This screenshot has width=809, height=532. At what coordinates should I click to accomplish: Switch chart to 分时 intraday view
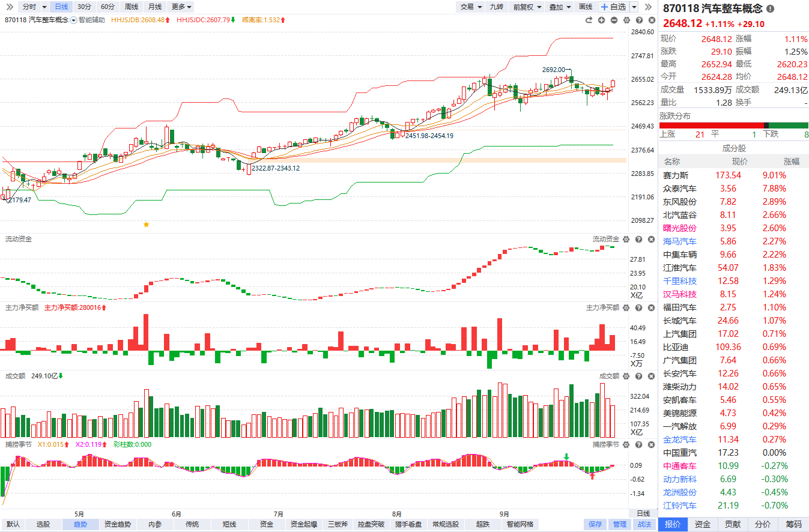(29, 7)
